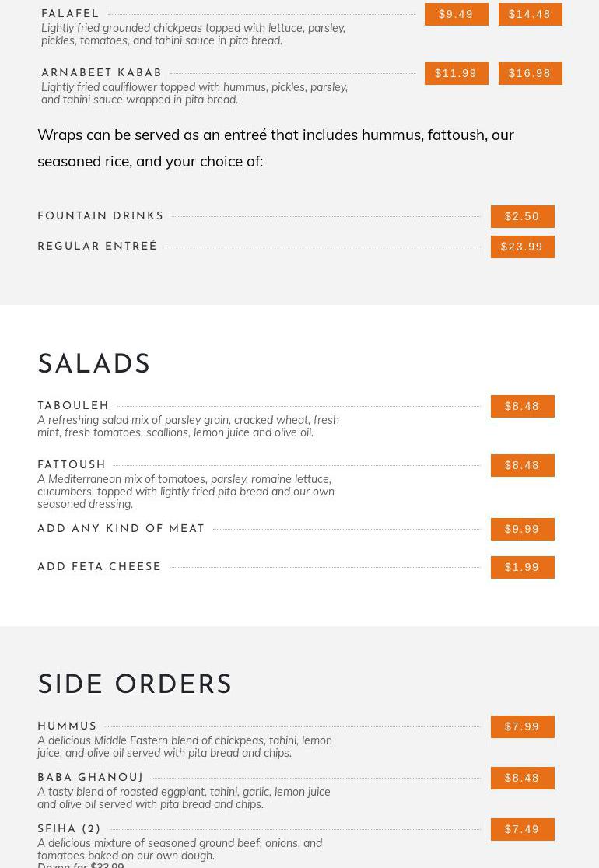Click the Add Feta Cheese $1.99 price

[522, 567]
